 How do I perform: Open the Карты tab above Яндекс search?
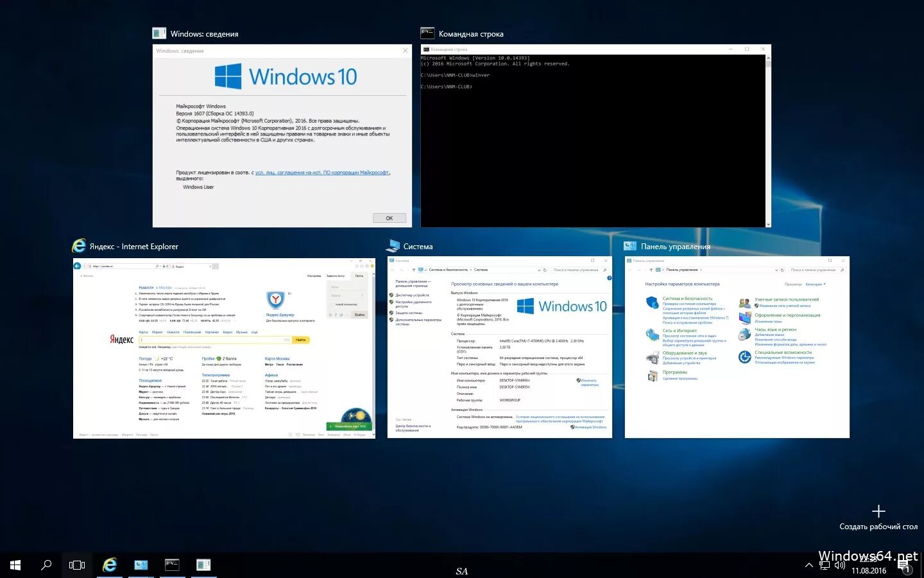click(143, 332)
